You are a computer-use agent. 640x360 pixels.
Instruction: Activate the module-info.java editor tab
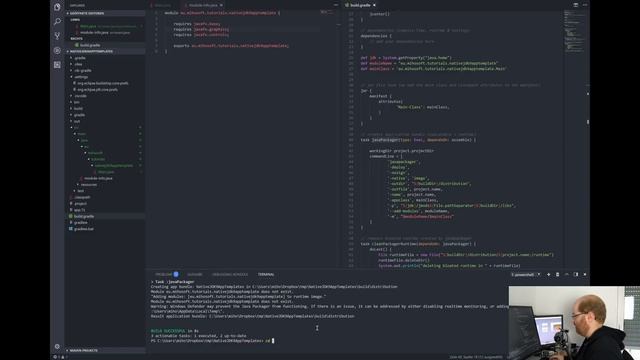pyautogui.click(x=203, y=5)
